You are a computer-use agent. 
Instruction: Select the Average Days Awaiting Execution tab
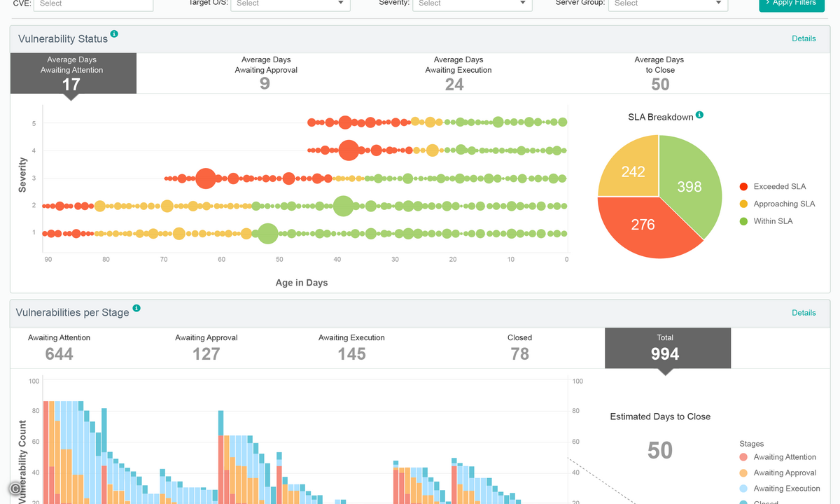[458, 73]
